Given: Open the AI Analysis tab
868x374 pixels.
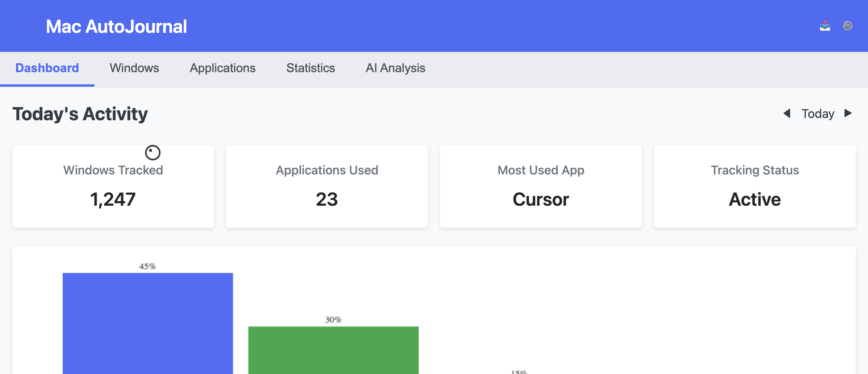Looking at the screenshot, I should (x=395, y=68).
